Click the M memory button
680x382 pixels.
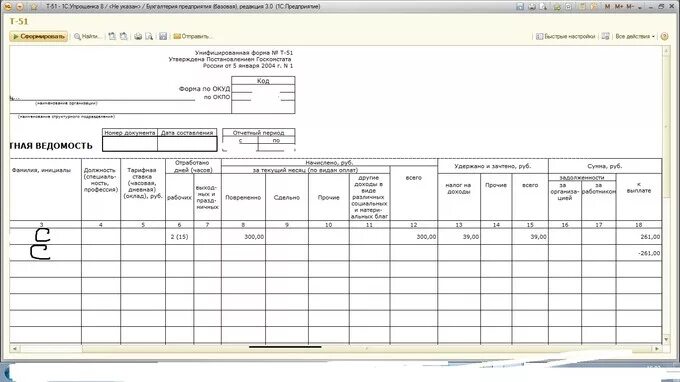pyautogui.click(x=607, y=7)
